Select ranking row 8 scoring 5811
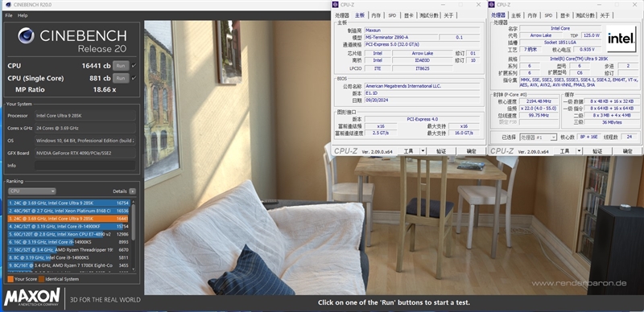Screen dimensions: 644x312 point(68,257)
